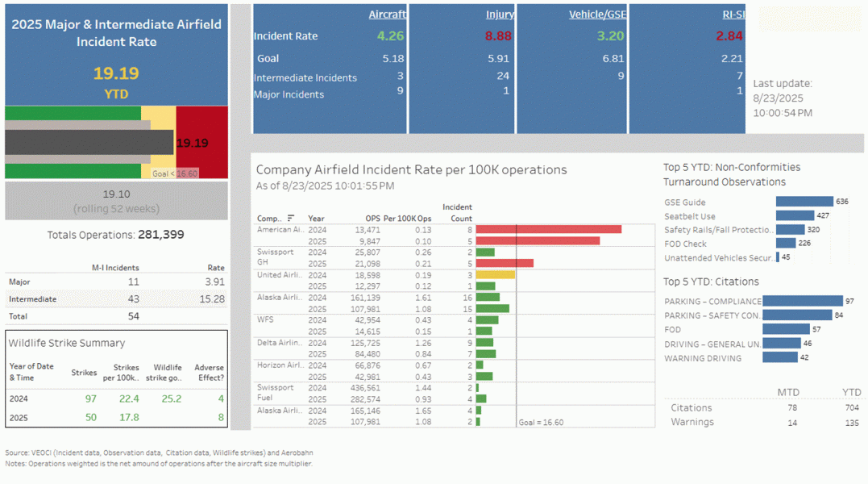The height and width of the screenshot is (484, 868).
Task: Click the YTD incident rate 19.19
Action: [x=116, y=73]
